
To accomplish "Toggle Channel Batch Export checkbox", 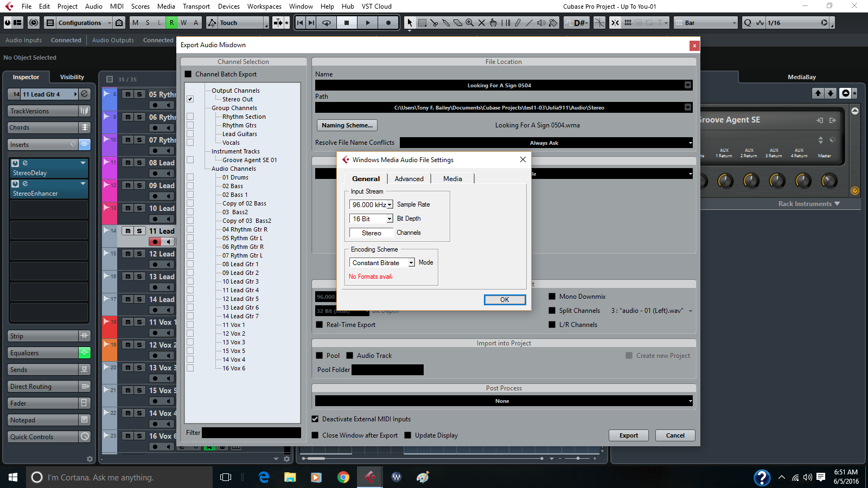I will click(x=188, y=74).
